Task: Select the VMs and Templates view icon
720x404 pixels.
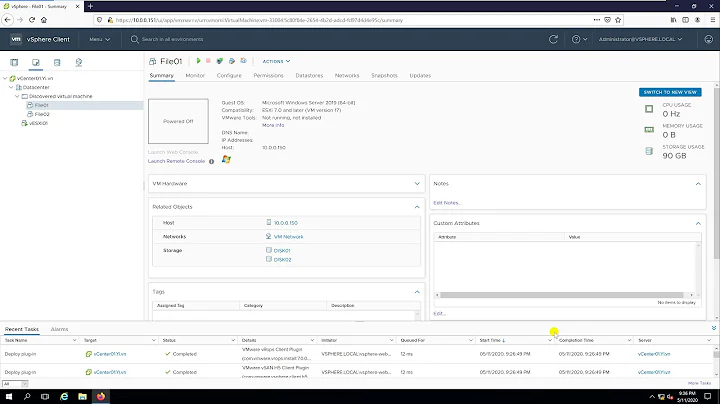Action: pyautogui.click(x=35, y=62)
